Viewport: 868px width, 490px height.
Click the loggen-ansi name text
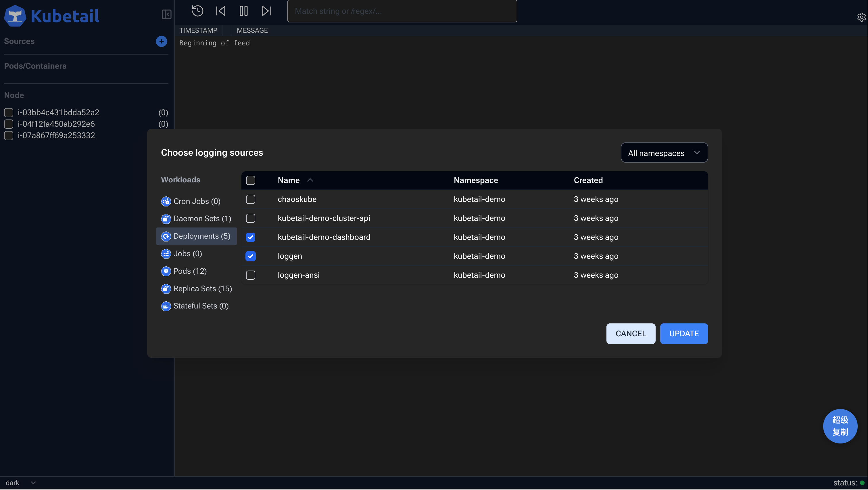(299, 275)
